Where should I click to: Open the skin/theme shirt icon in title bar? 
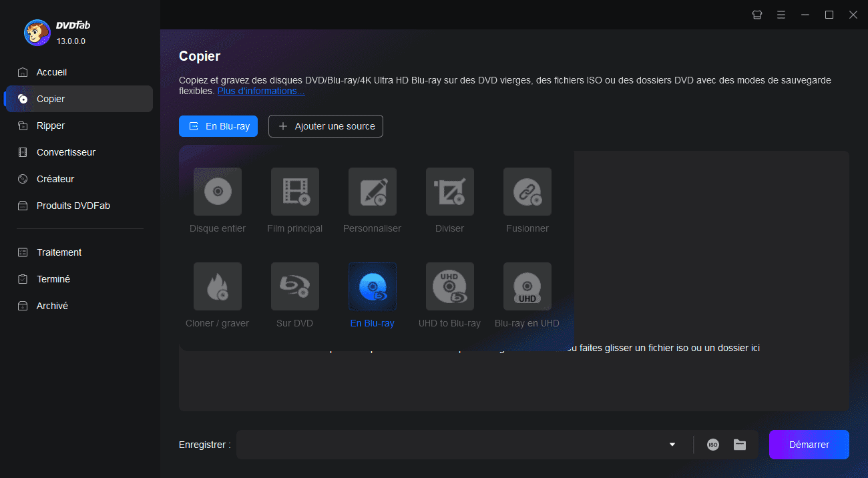(757, 15)
